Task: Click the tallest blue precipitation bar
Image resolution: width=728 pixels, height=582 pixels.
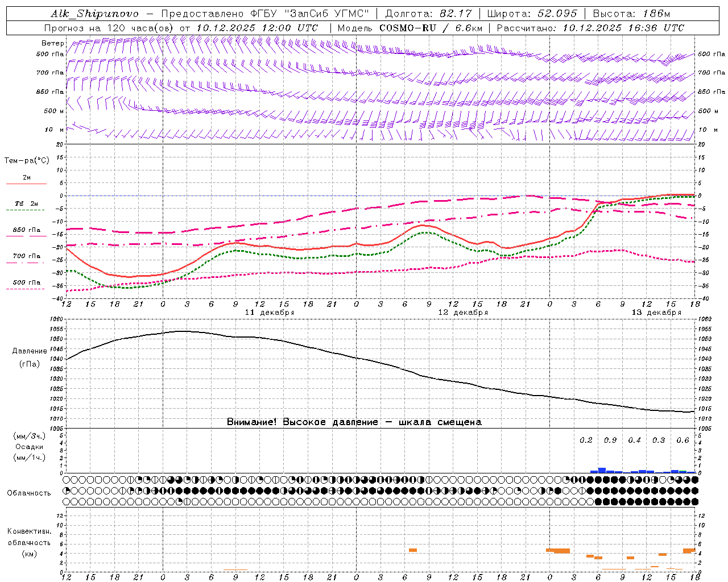Action: click(602, 471)
